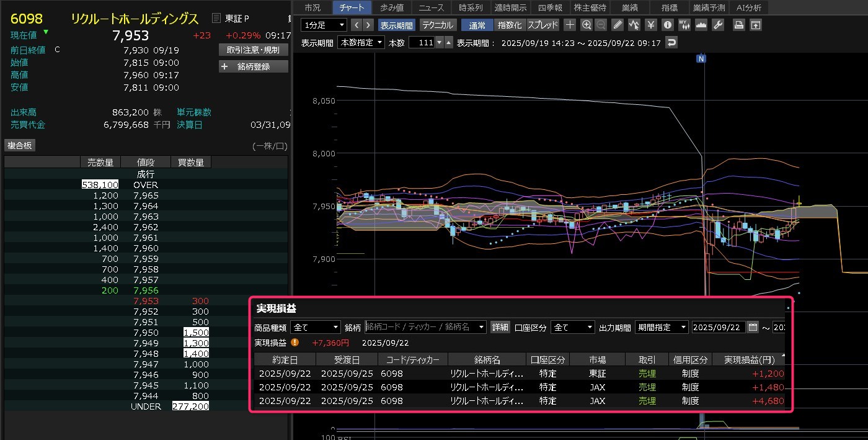Open calendar picker next to 2025/09/22 date
Image resolution: width=868 pixels, height=440 pixels.
point(753,327)
